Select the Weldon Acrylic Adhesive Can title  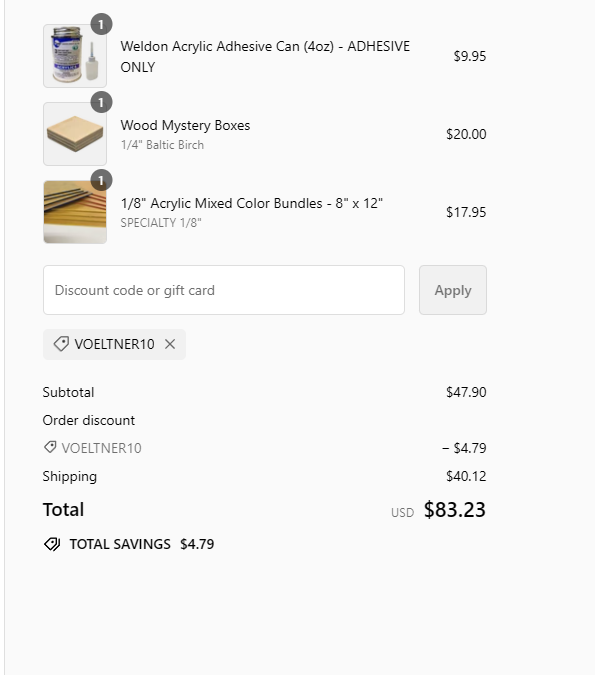(x=265, y=56)
